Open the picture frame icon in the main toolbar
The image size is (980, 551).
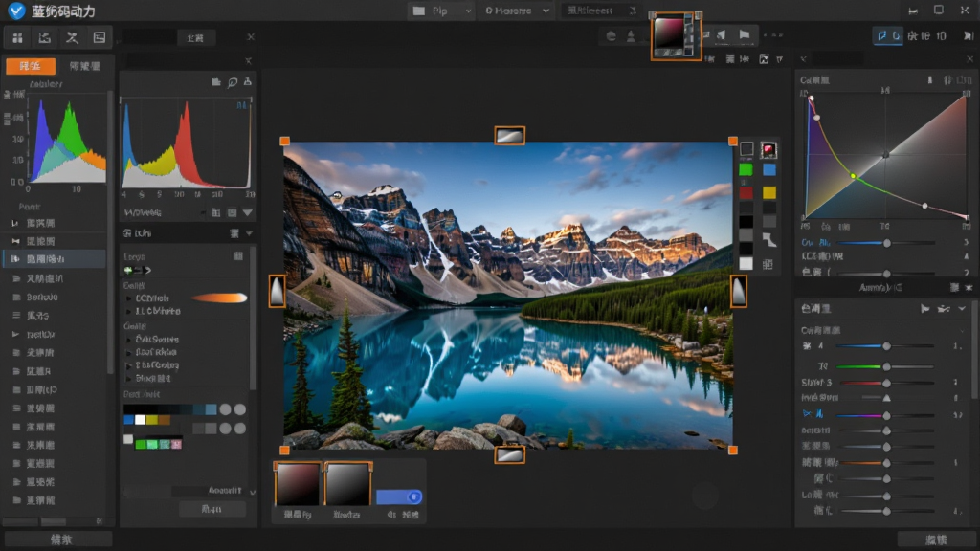(x=100, y=38)
